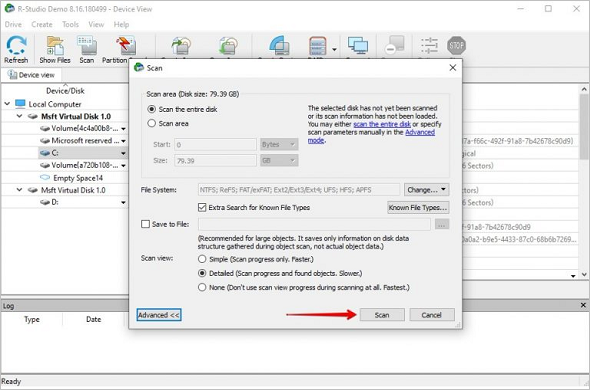Viewport: 590px width, 390px height.
Task: Open the options sliders toolbar icon
Action: (x=429, y=46)
